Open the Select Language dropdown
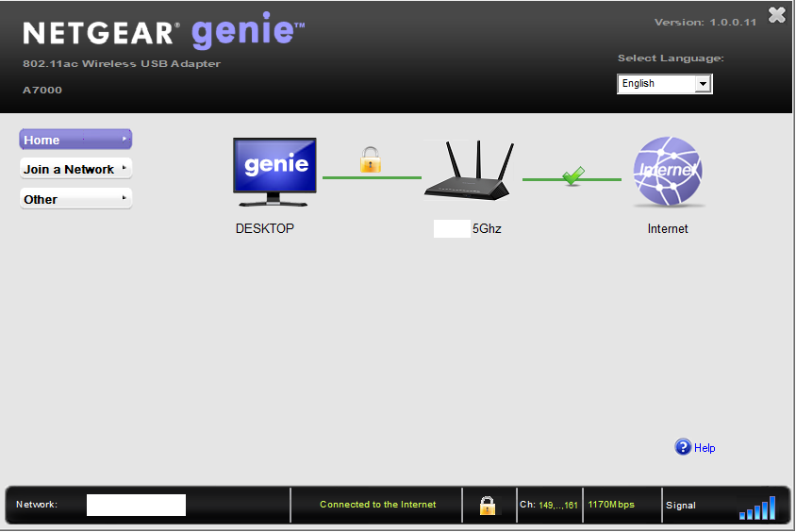This screenshot has width=796, height=532. point(665,84)
